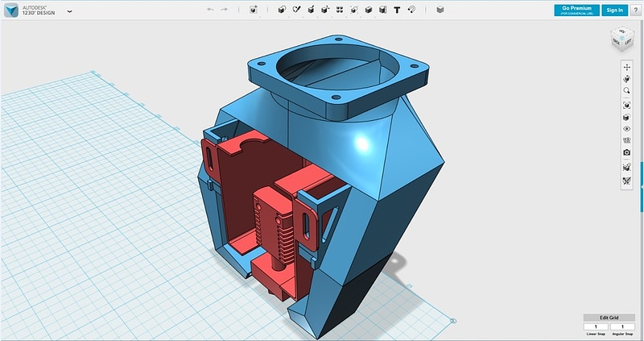Open the Grouping tools menu
Screen dimensions: 644x341
pos(354,10)
